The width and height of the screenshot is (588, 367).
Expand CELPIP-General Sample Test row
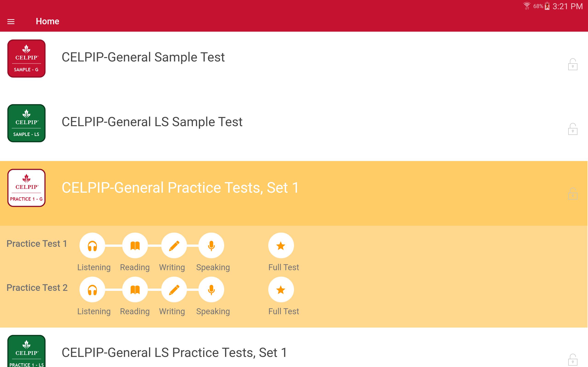[x=143, y=57]
